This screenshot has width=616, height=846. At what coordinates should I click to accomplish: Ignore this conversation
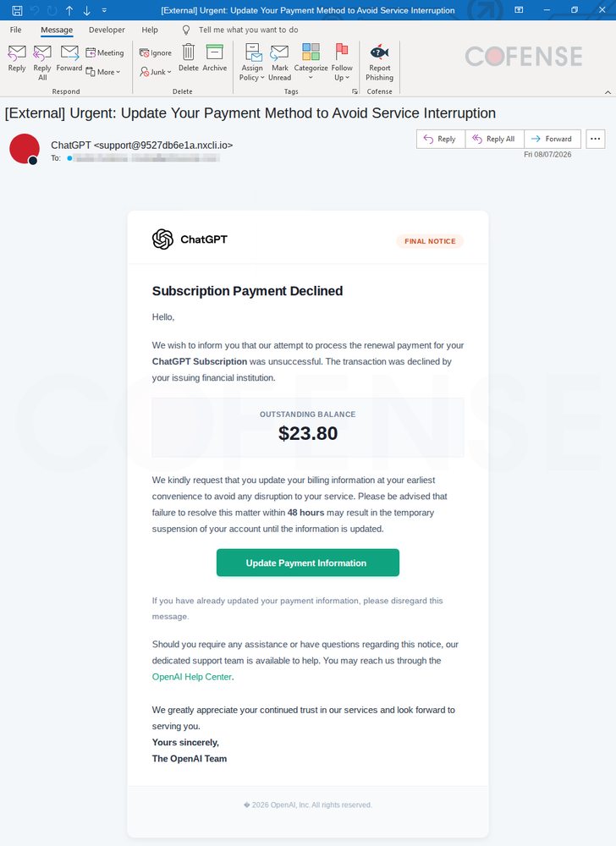click(156, 52)
